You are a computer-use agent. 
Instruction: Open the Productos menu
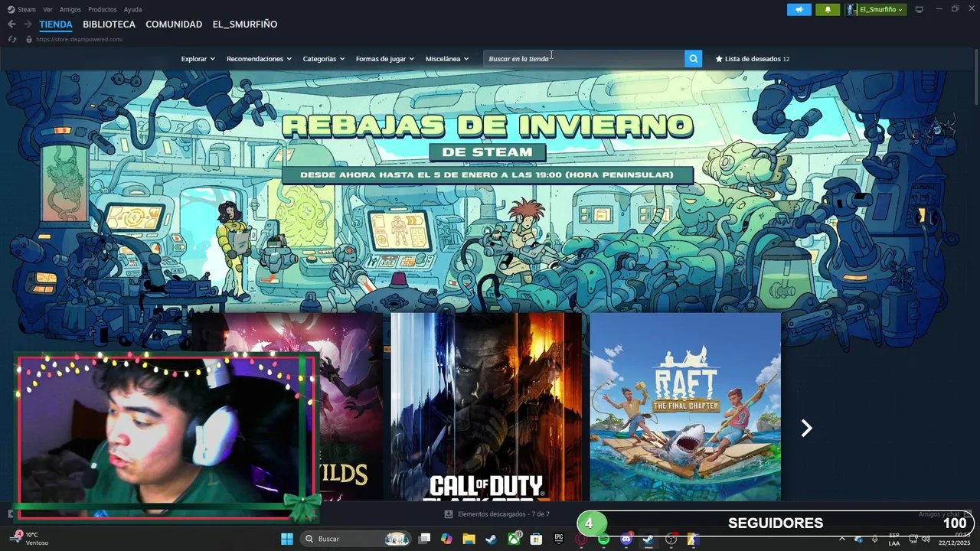(103, 10)
